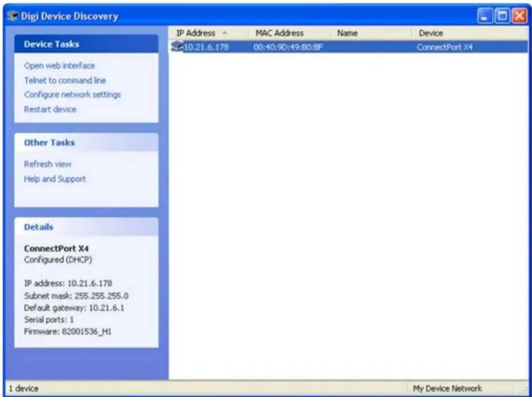Click Serial ports: 1 text
Viewport: 532px width, 397px height.
pos(48,319)
